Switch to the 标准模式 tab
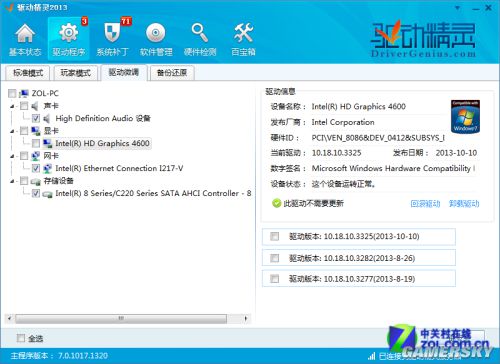 [28, 73]
